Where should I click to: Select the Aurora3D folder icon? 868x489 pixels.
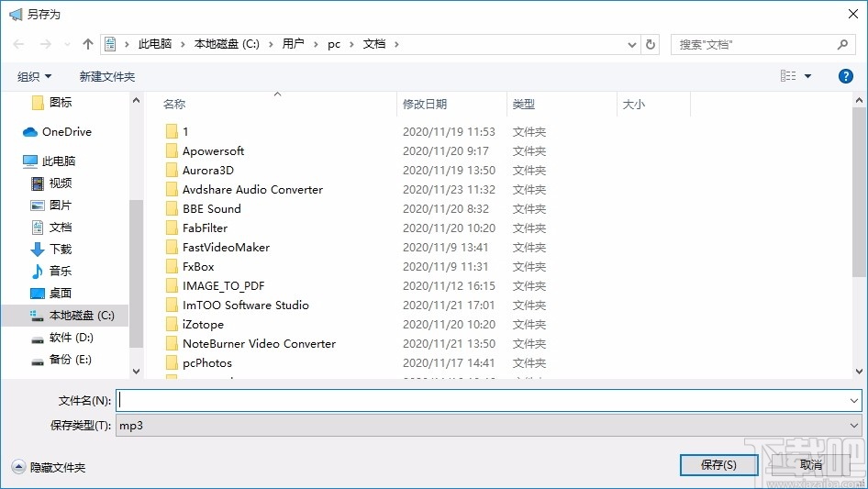point(172,170)
